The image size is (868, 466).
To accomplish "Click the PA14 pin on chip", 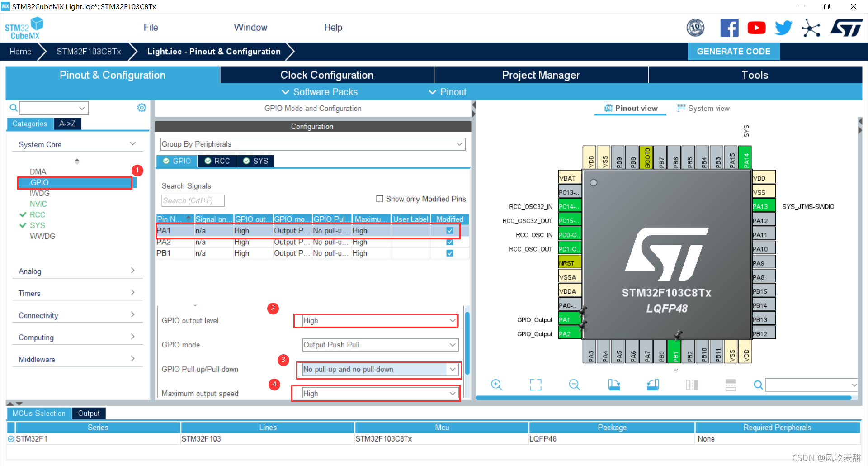I will 745,157.
